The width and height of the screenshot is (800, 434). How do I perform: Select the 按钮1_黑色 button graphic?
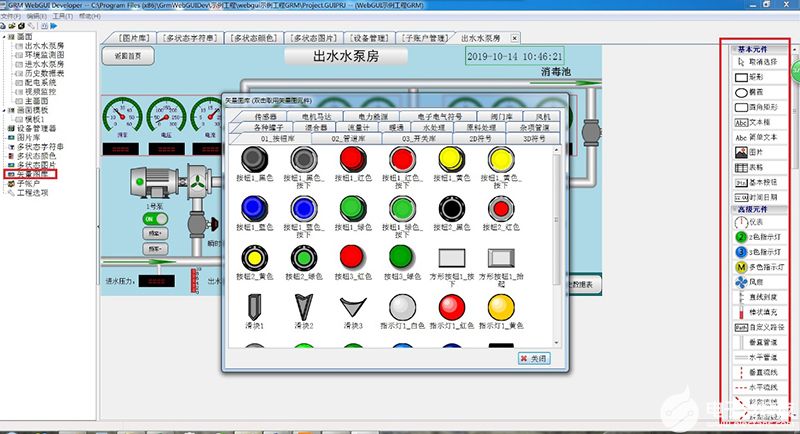pos(254,160)
